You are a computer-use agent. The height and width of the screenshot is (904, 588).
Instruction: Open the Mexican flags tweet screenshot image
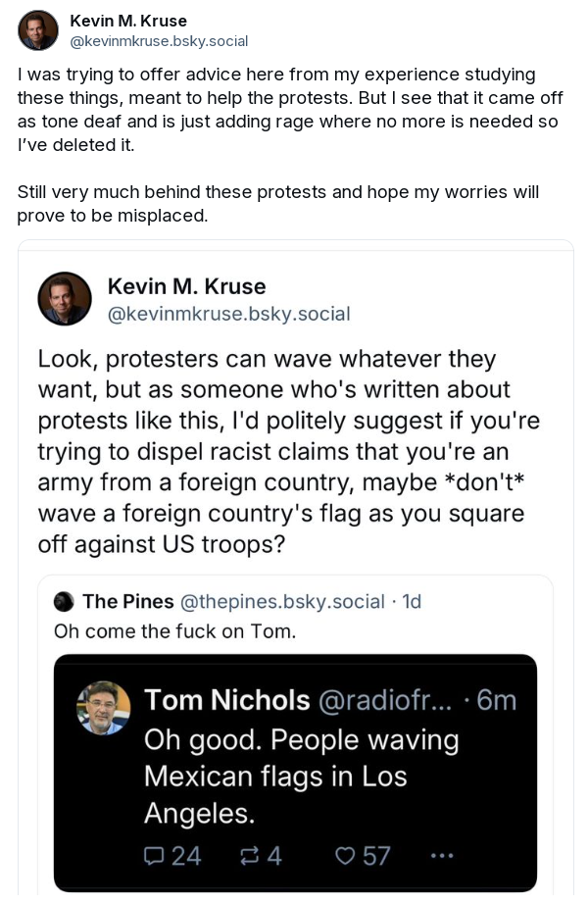pos(295,775)
